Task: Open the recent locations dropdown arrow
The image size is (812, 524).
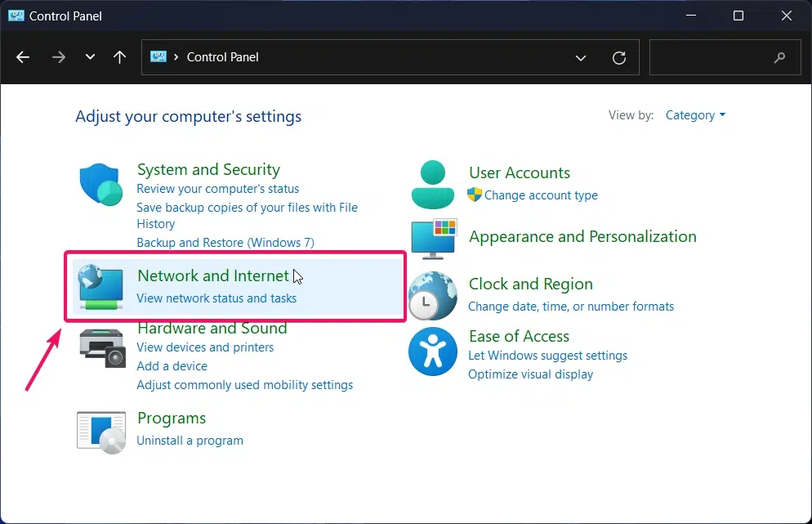Action: pyautogui.click(x=90, y=57)
